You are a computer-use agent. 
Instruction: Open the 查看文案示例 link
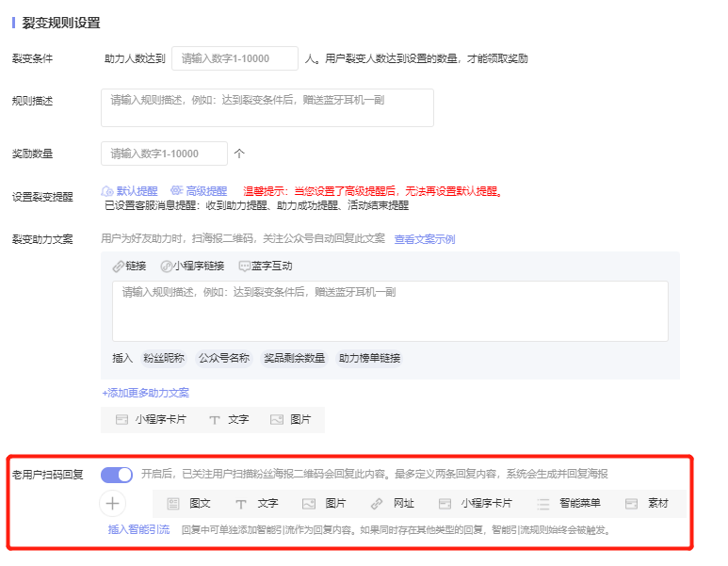point(425,239)
